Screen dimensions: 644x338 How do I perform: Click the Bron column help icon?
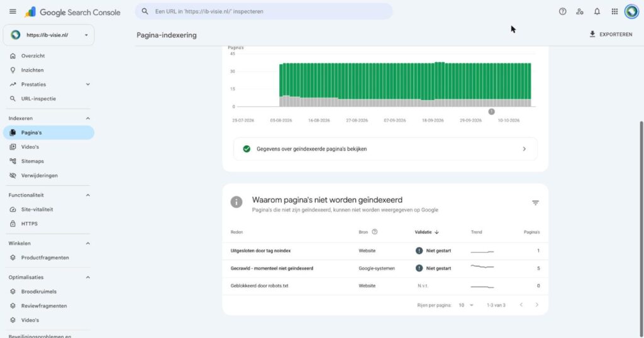[375, 232]
